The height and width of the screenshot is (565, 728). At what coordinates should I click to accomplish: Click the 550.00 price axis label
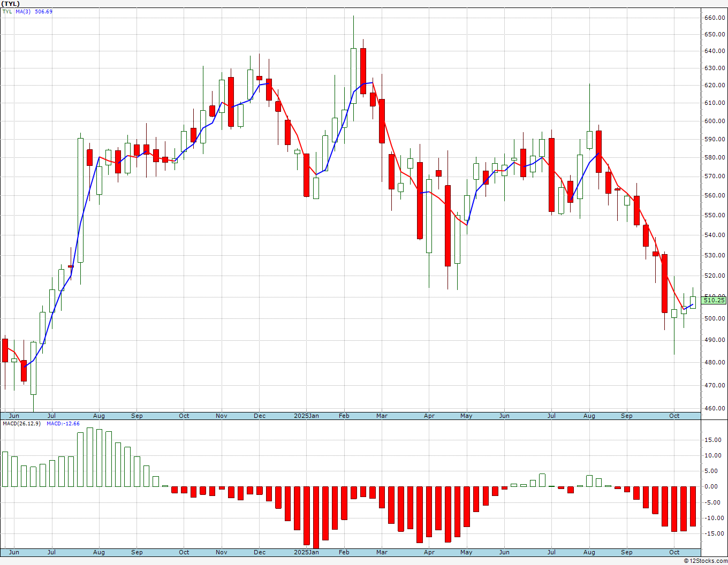(x=715, y=215)
